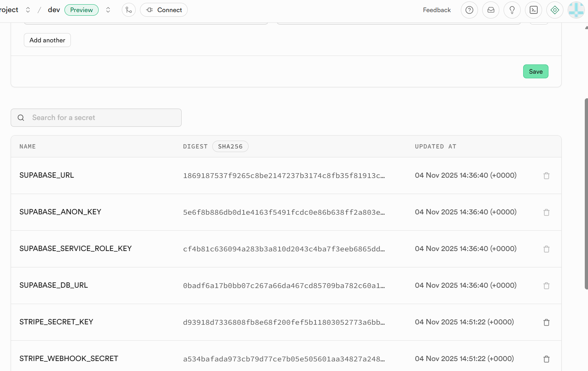Click SUPABASE_URL updated timestamp
The height and width of the screenshot is (371, 588).
tap(465, 175)
